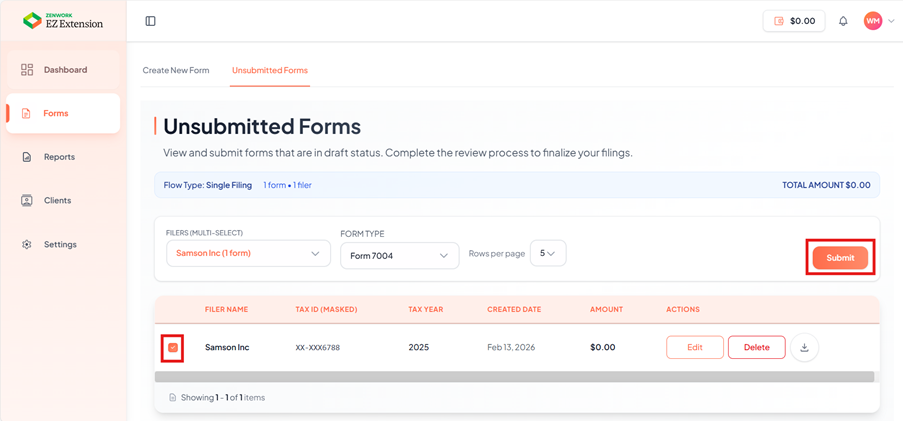The width and height of the screenshot is (903, 421).
Task: Click the EZ Extension logo
Action: tap(63, 21)
